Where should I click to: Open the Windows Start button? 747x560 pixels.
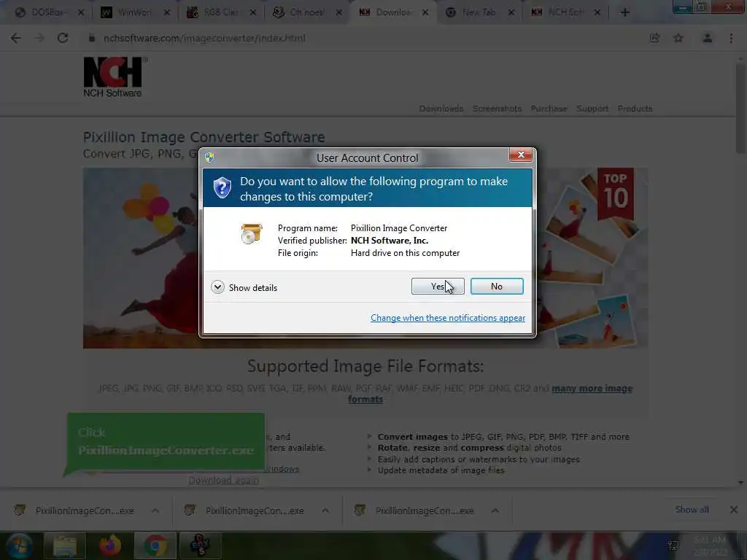pyautogui.click(x=20, y=545)
